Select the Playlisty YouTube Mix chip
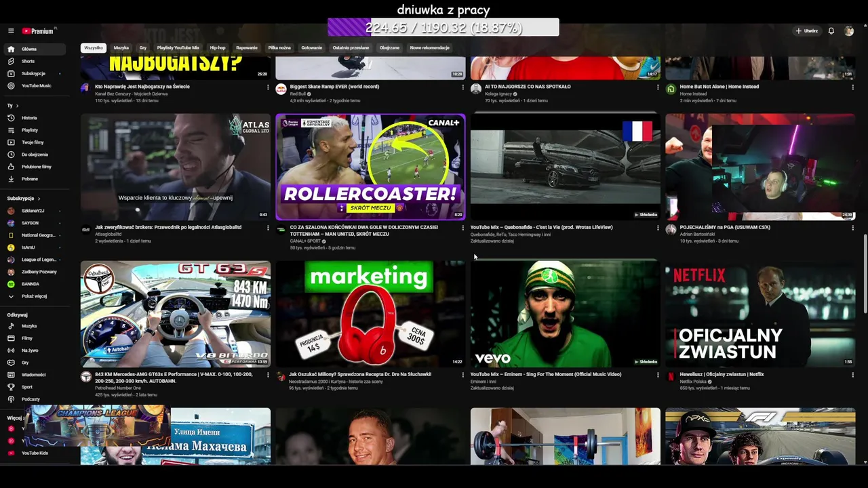The width and height of the screenshot is (868, 488). pyautogui.click(x=178, y=48)
